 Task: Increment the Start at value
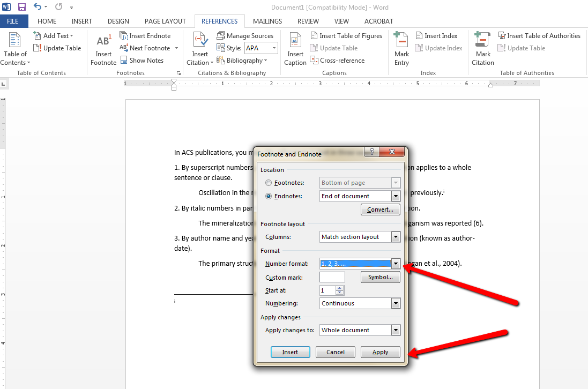(340, 288)
